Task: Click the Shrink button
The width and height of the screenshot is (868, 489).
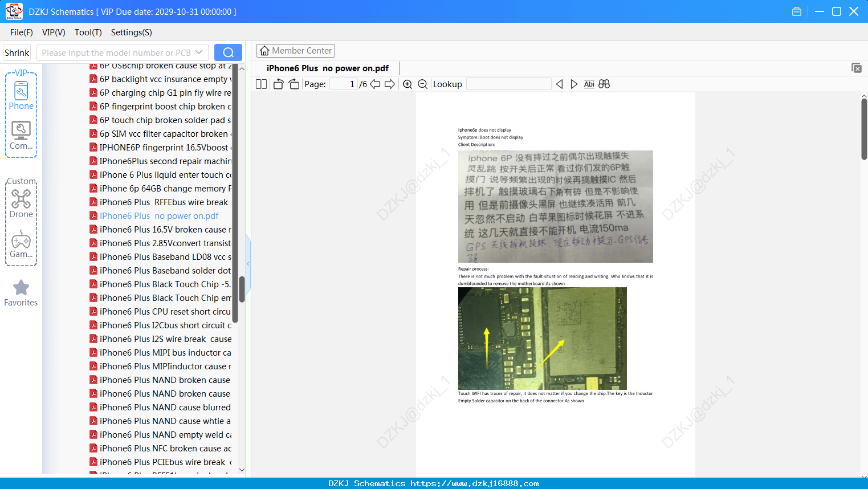Action: point(17,52)
